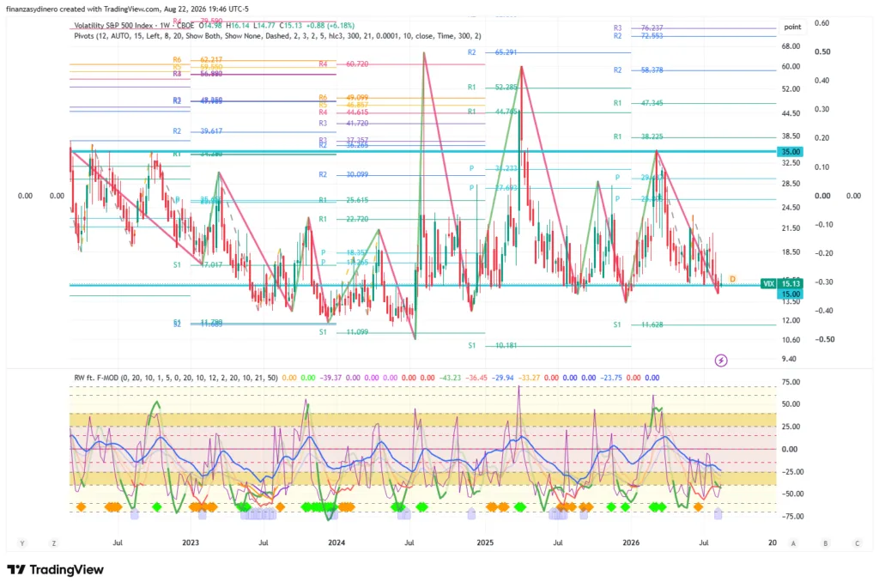This screenshot has height=588, width=879.
Task: Click the S1 11.628 pivot label
Action: coord(638,325)
